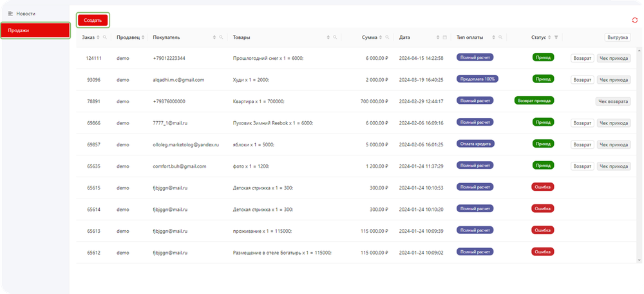Viewport: 644px width, 294px height.
Task: Click Чек прихода for order 65635
Action: [x=613, y=166]
